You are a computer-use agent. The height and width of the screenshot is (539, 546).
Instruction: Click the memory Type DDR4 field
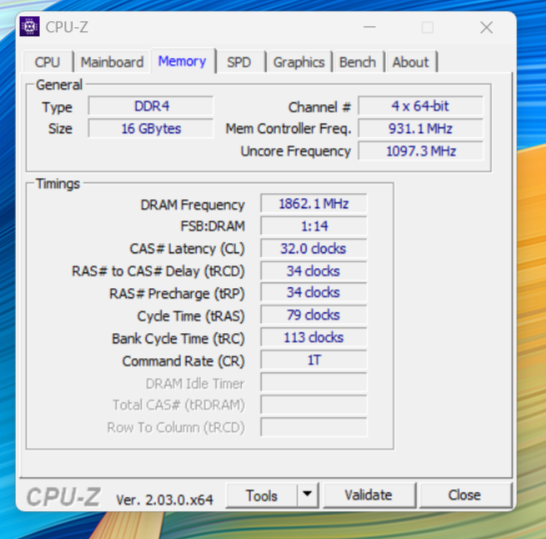pyautogui.click(x=151, y=106)
